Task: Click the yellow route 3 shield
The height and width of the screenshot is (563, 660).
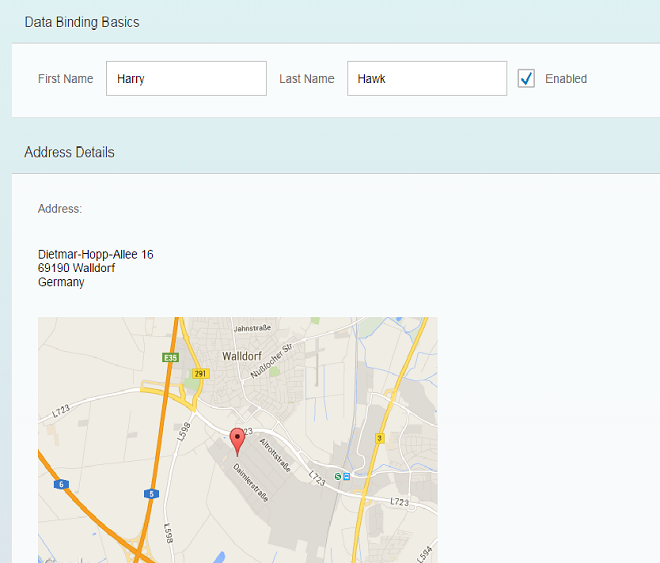Action: click(x=379, y=438)
